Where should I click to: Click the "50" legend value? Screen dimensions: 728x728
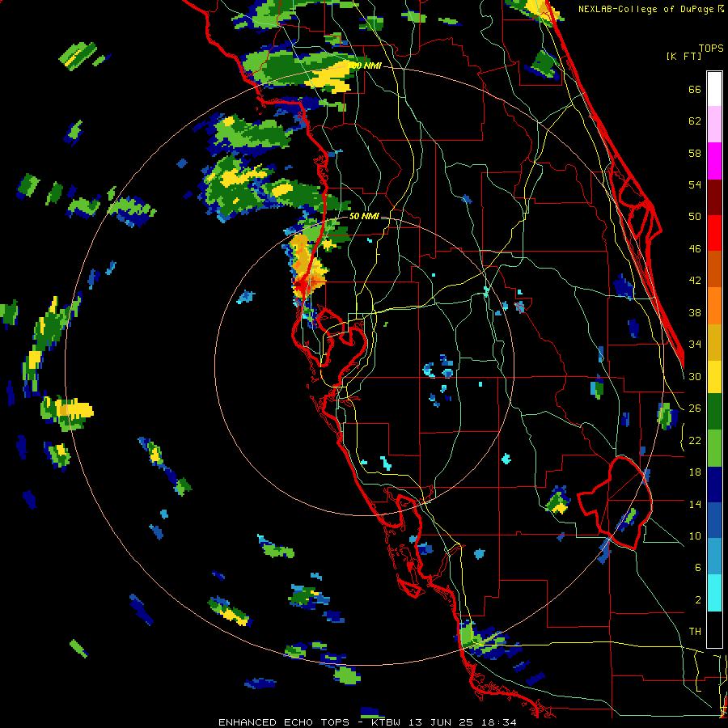click(x=695, y=217)
